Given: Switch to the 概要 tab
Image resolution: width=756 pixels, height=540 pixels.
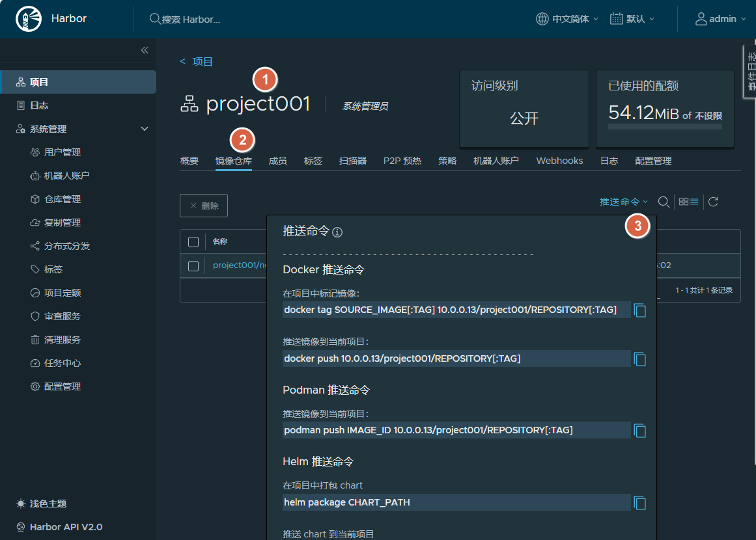Looking at the screenshot, I should [189, 161].
